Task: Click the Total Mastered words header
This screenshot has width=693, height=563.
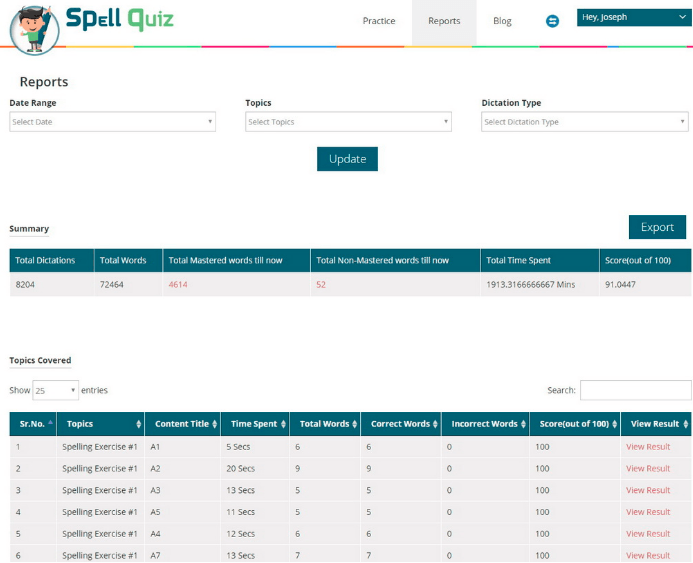Action: pyautogui.click(x=236, y=260)
